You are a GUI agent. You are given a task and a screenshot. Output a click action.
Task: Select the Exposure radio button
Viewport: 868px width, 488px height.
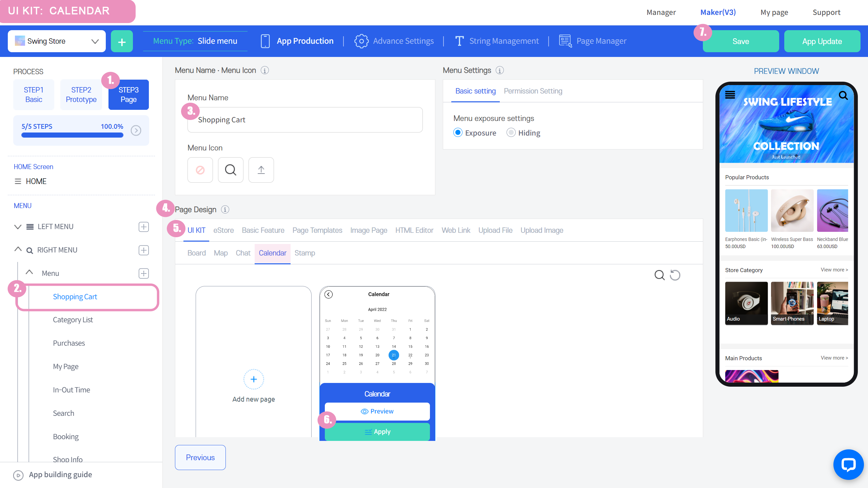point(458,133)
